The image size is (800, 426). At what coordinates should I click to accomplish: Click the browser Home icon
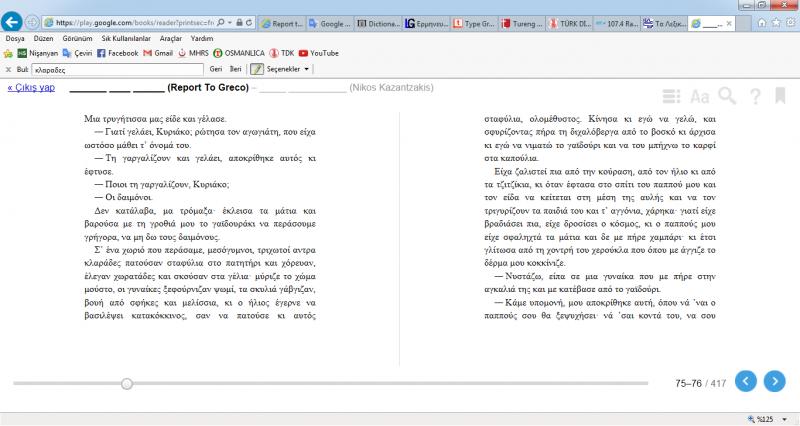click(762, 22)
